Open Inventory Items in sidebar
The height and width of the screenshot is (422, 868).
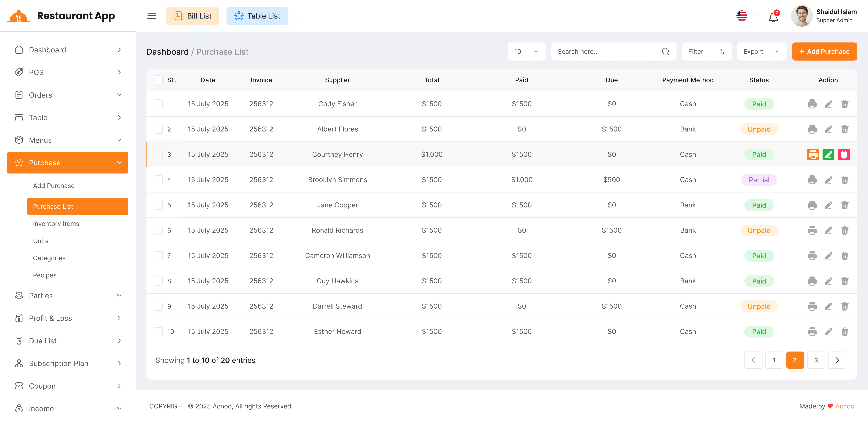(x=56, y=224)
